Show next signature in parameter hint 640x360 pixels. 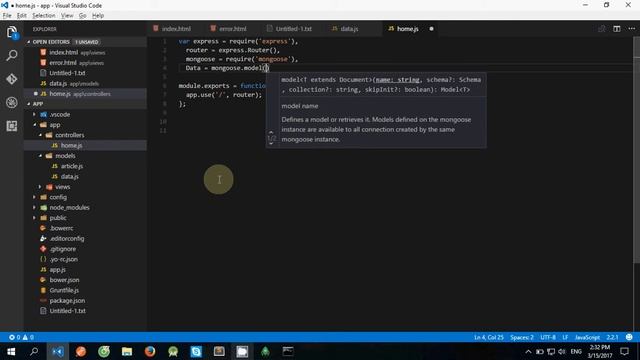click(x=271, y=144)
